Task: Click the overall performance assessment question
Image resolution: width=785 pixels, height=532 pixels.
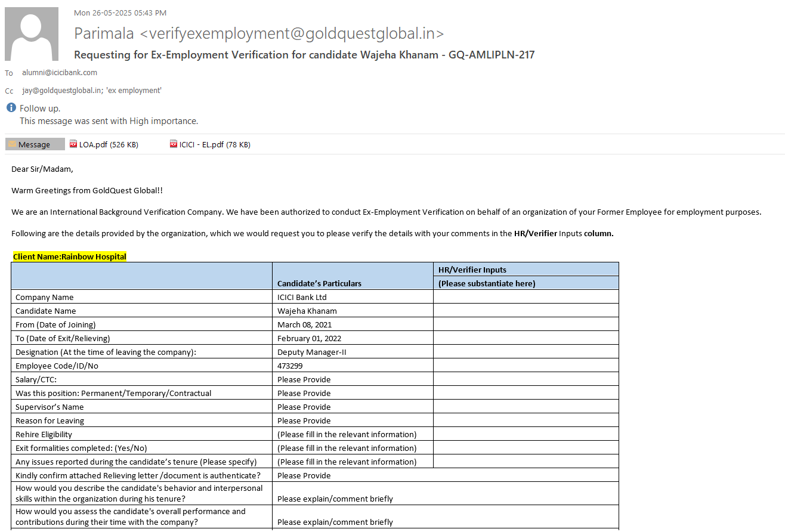Action: click(x=131, y=516)
